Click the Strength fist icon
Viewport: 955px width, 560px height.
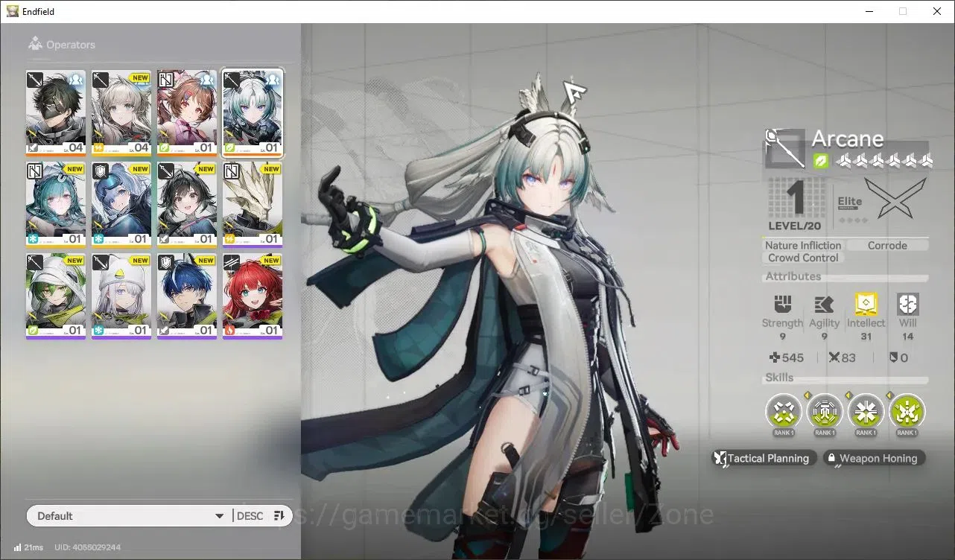[x=782, y=304]
